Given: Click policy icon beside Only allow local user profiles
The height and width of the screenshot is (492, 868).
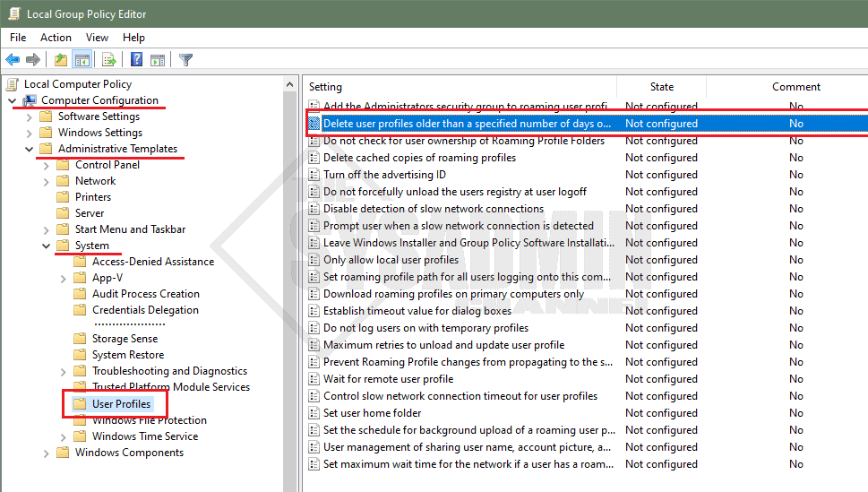Looking at the screenshot, I should 314,260.
